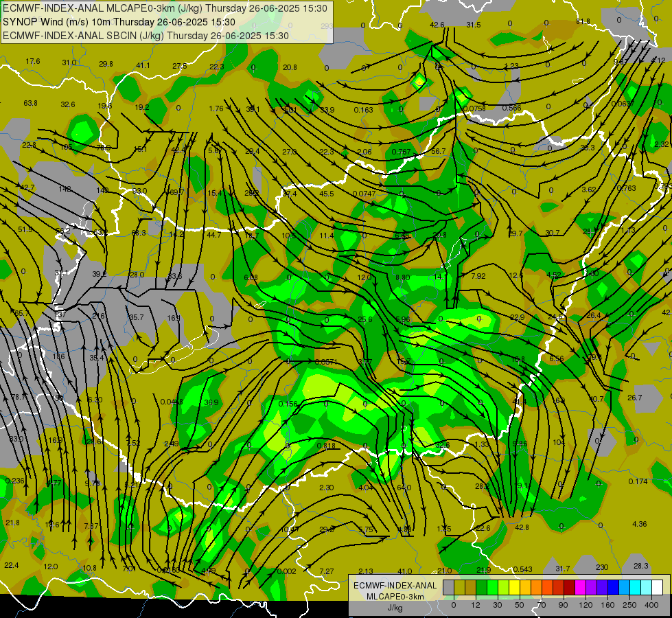
Task: Select the map value 42.8
Action: click(x=522, y=527)
